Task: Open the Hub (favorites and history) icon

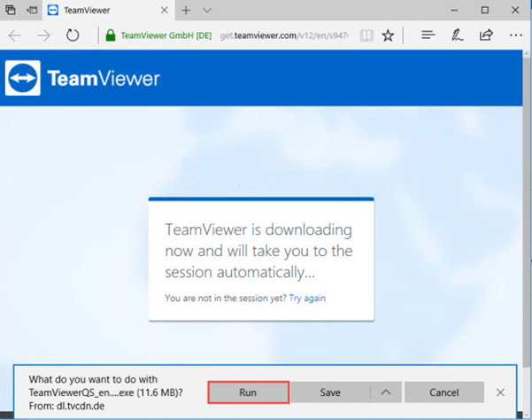Action: 428,35
